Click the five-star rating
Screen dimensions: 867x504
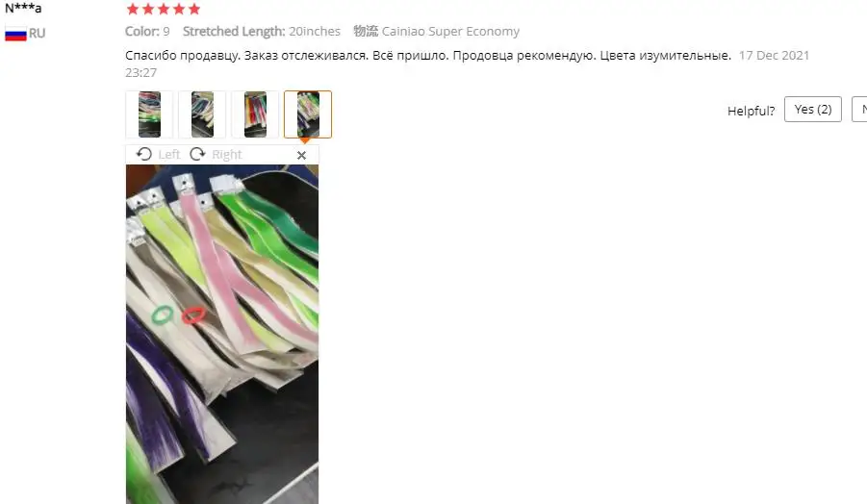(164, 9)
